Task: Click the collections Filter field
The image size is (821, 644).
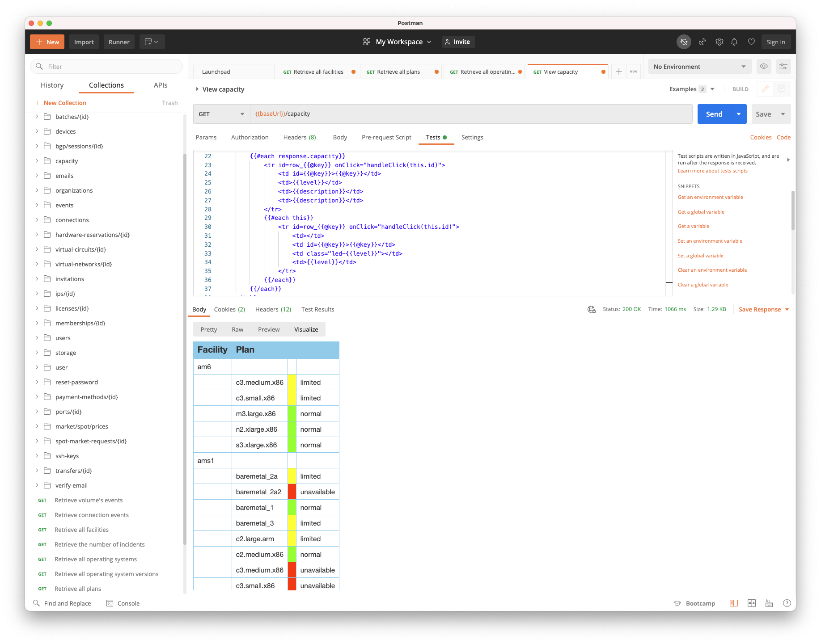Action: point(106,67)
